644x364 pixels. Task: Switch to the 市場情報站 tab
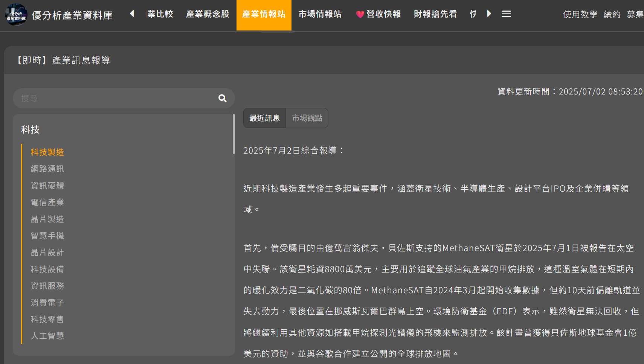[x=320, y=14]
